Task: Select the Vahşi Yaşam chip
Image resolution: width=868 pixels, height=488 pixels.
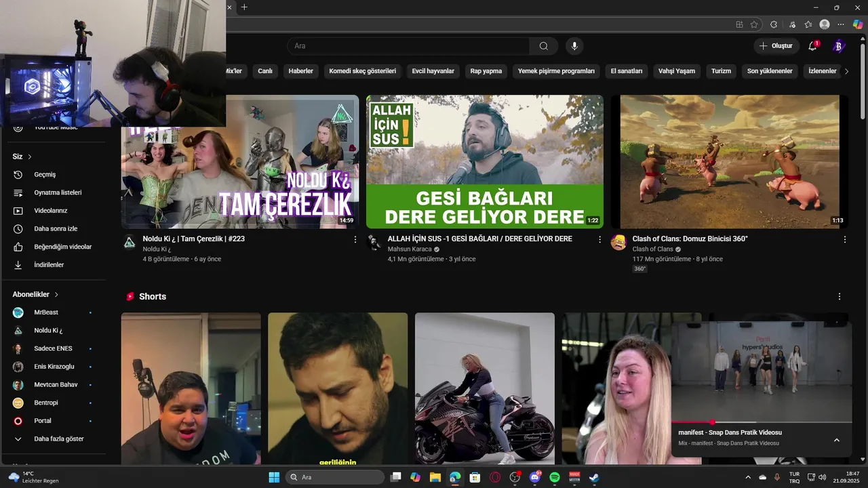Action: [x=677, y=71]
